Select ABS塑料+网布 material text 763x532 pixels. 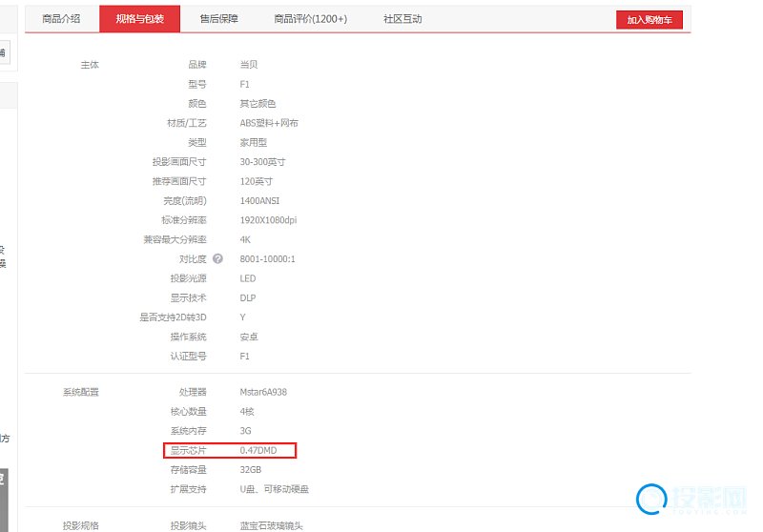pyautogui.click(x=269, y=123)
